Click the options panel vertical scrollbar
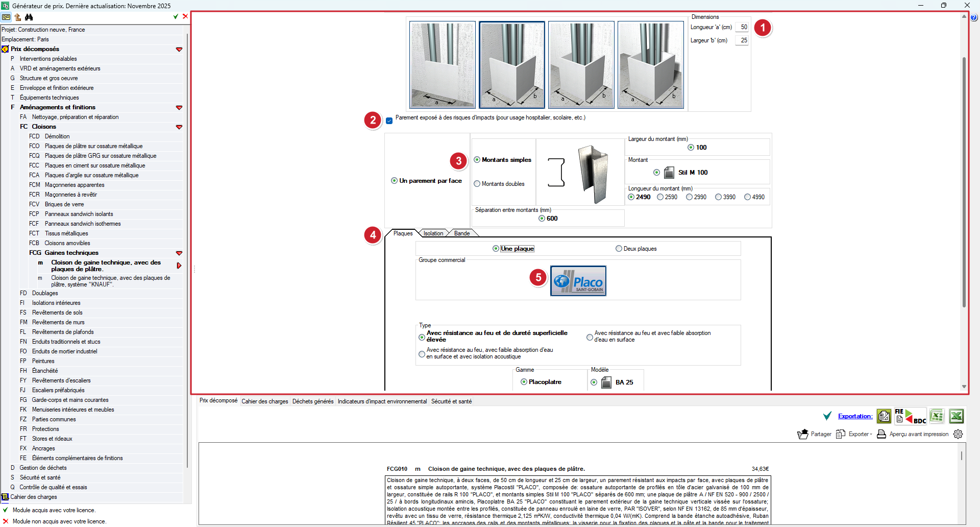980x527 pixels. coord(964,182)
